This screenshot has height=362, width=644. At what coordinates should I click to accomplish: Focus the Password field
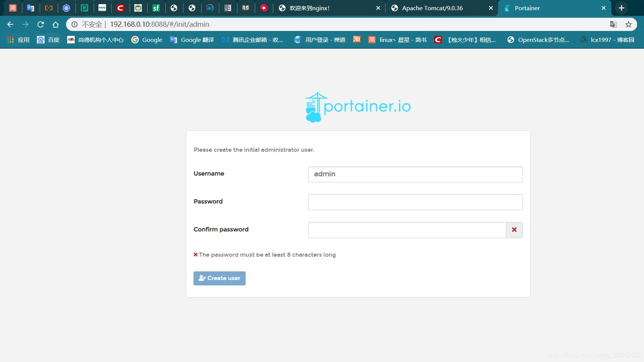click(x=415, y=202)
